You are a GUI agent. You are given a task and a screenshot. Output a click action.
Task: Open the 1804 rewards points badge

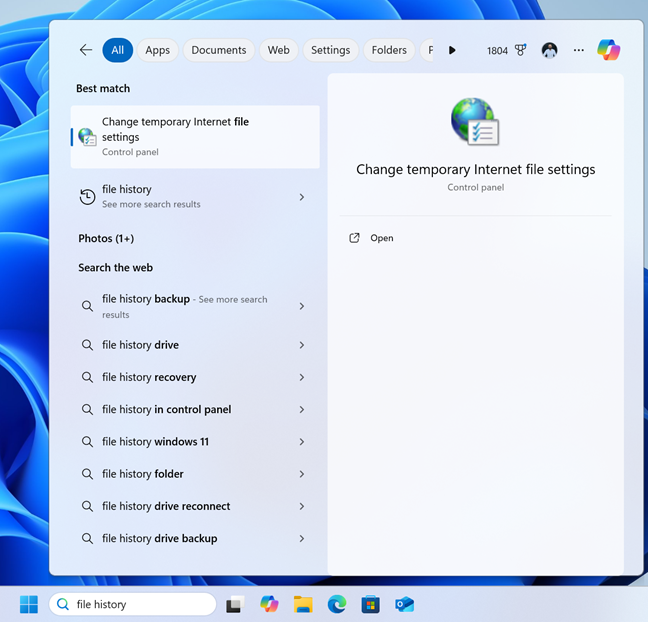pyautogui.click(x=506, y=50)
